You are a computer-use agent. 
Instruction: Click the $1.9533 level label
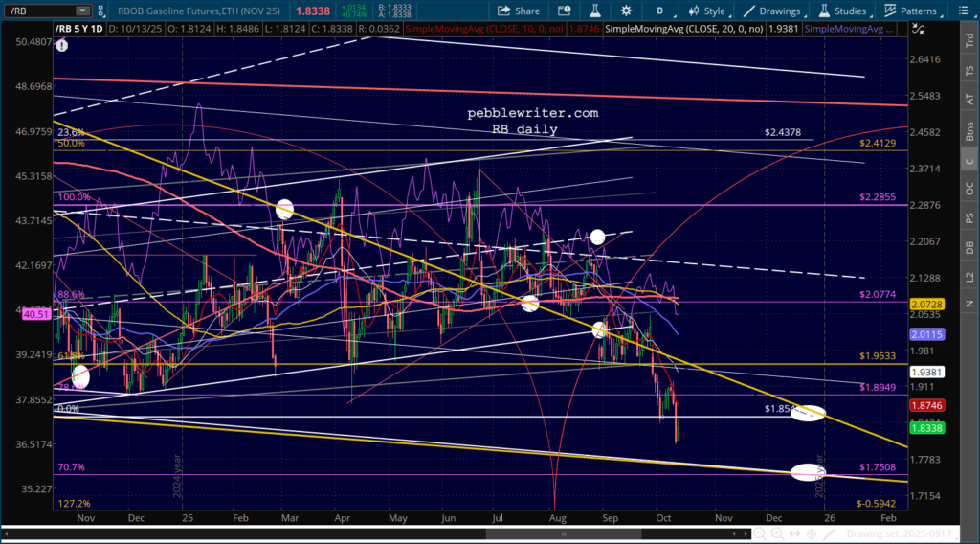tap(878, 355)
